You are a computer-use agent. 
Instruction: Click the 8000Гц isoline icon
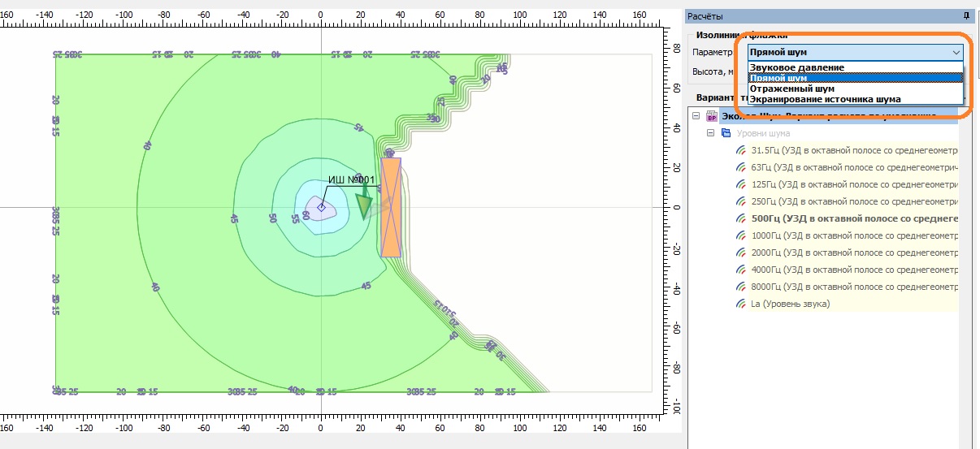pos(740,287)
